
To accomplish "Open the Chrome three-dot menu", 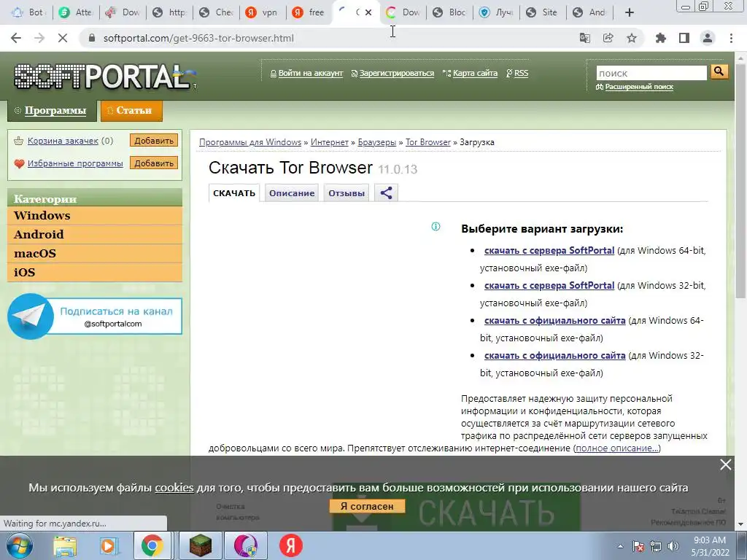I will tap(731, 38).
